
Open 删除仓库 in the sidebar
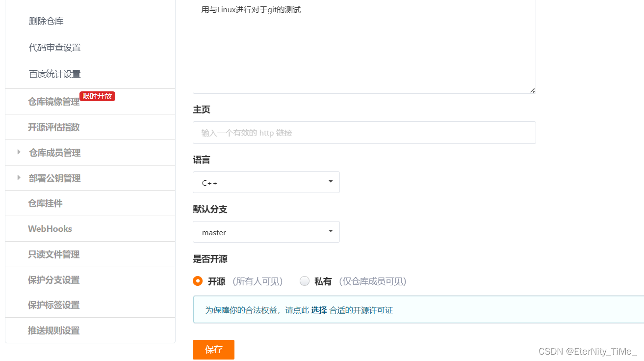click(46, 21)
